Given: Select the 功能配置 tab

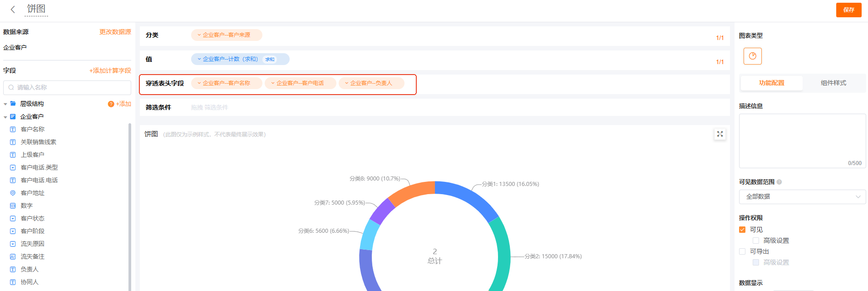Looking at the screenshot, I should tap(771, 83).
